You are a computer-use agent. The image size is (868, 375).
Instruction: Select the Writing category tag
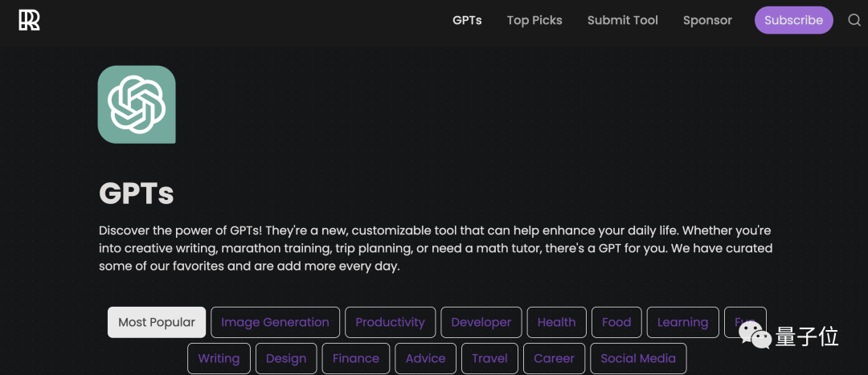[219, 358]
